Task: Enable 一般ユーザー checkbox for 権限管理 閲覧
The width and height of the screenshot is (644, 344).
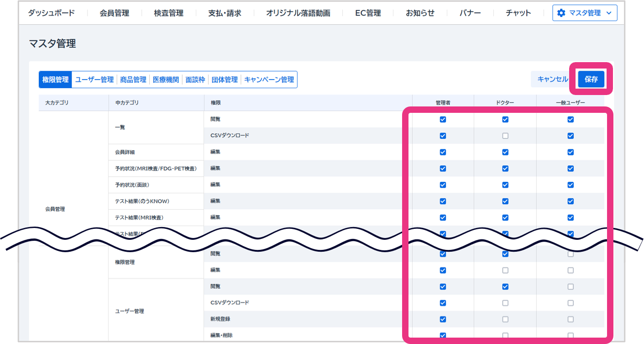Action: (x=571, y=254)
